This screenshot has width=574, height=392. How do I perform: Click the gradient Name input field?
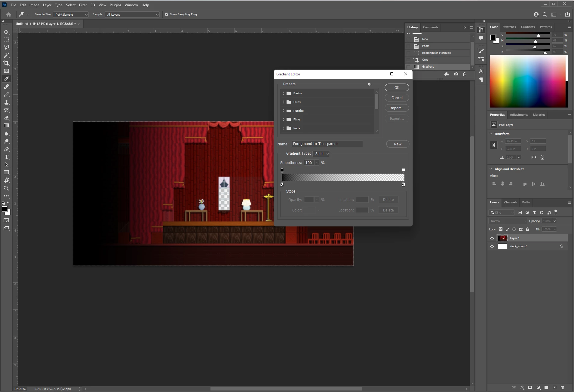[327, 144]
